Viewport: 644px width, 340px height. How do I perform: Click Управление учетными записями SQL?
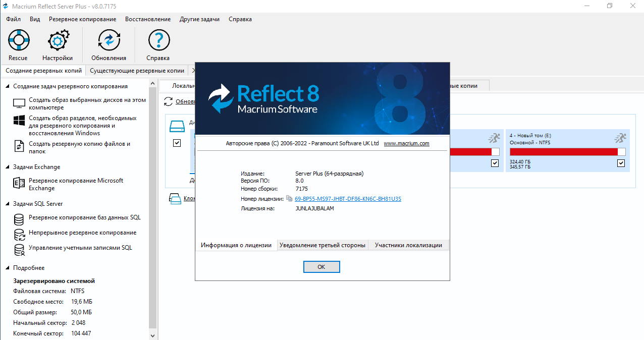pos(80,248)
